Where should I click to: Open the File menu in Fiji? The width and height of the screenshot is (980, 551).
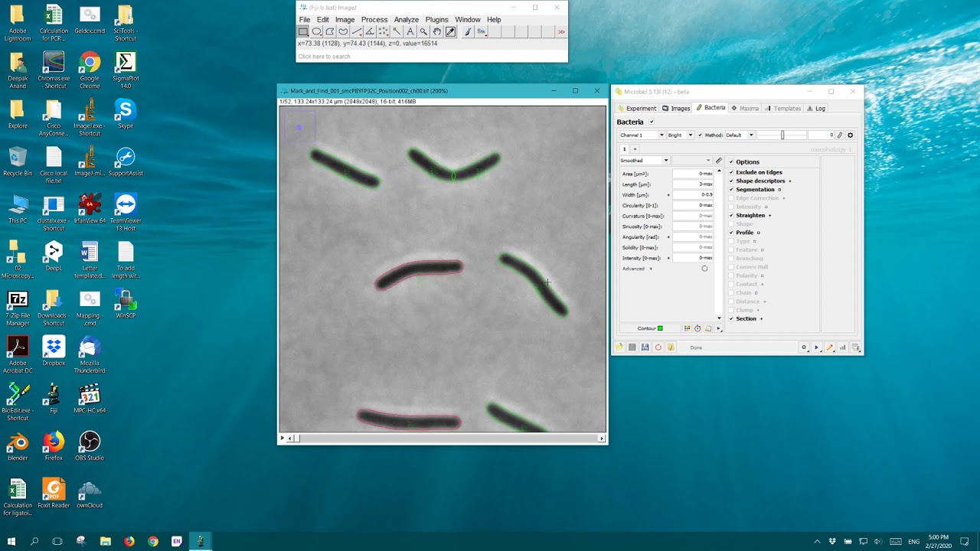point(305,20)
